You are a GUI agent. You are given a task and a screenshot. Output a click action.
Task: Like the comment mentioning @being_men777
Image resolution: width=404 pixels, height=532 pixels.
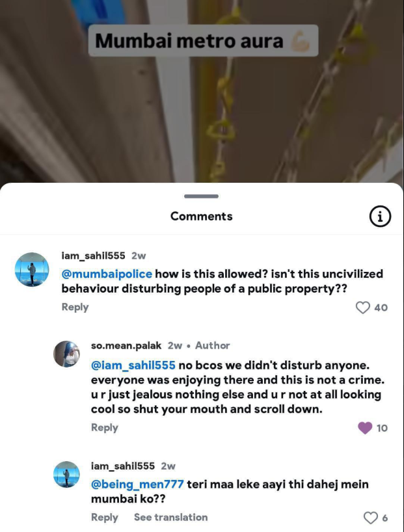coord(370,518)
